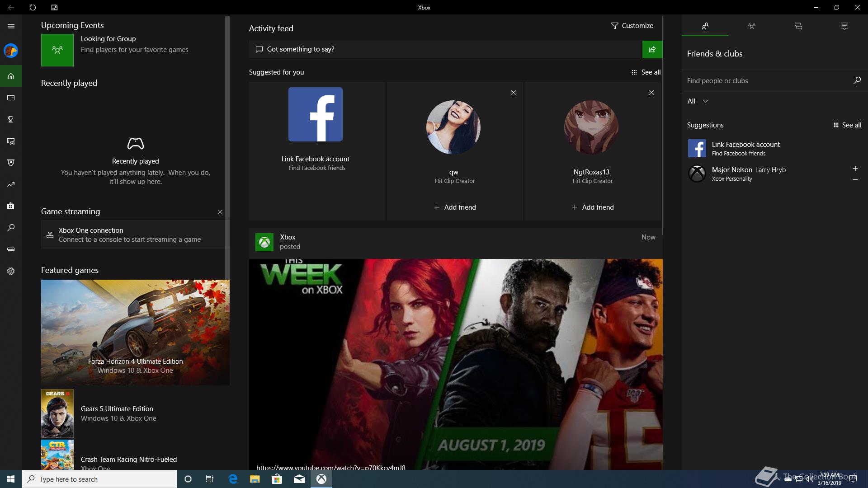Viewport: 868px width, 488px height.
Task: Click the search magnifier in Find people or clubs
Action: pyautogui.click(x=857, y=80)
